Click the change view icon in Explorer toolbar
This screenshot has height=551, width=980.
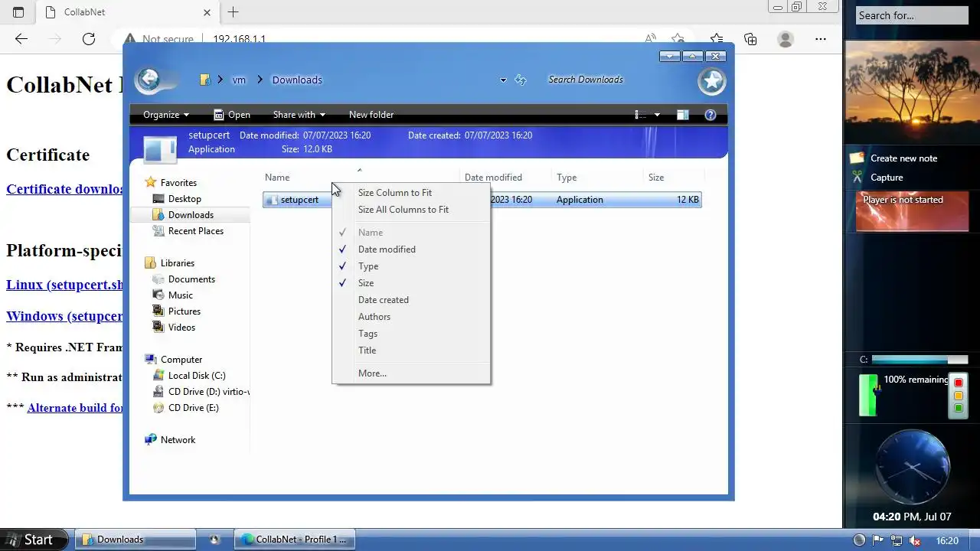(640, 115)
